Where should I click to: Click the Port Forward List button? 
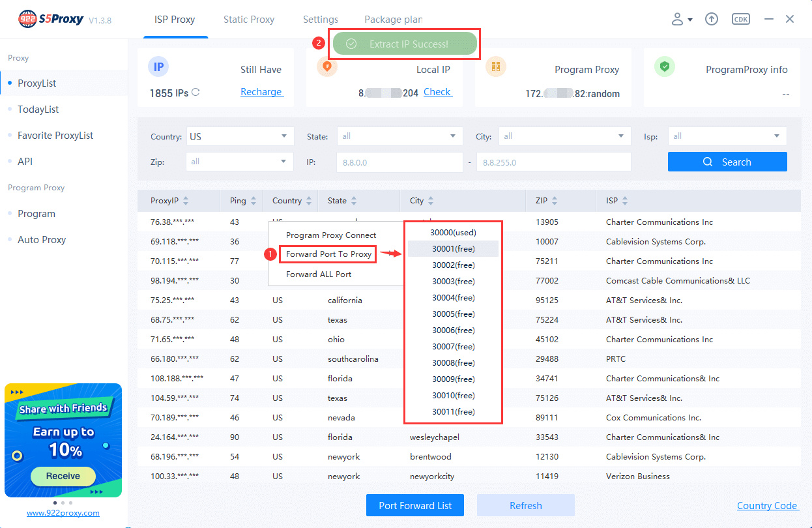pyautogui.click(x=414, y=505)
